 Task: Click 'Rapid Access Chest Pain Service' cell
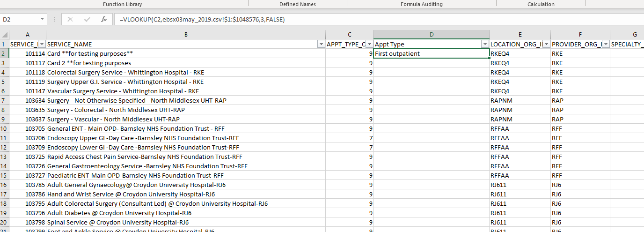(186, 157)
